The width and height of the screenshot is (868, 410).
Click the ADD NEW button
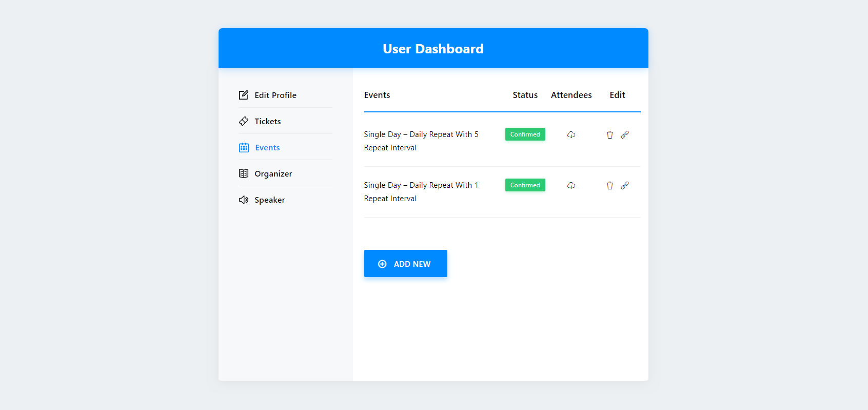click(406, 264)
